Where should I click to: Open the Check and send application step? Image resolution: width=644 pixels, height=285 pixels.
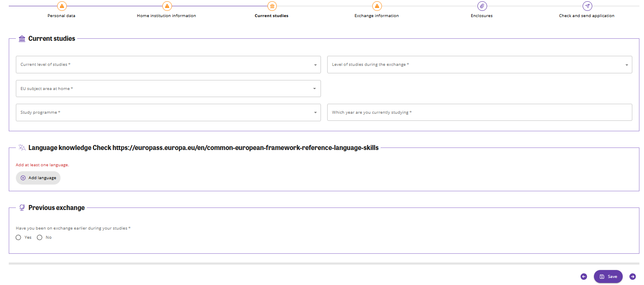click(586, 16)
